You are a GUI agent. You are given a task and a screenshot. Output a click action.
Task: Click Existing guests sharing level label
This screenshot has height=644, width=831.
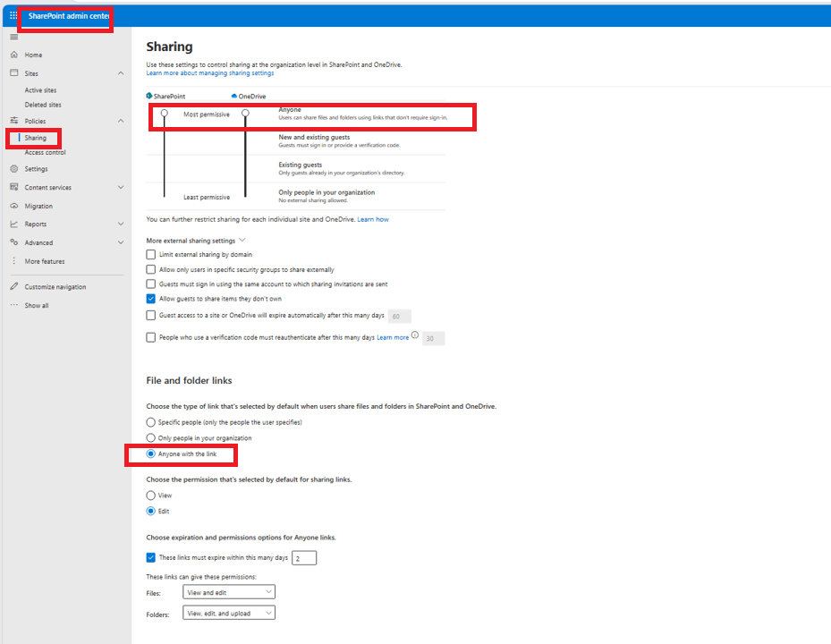[x=300, y=165]
